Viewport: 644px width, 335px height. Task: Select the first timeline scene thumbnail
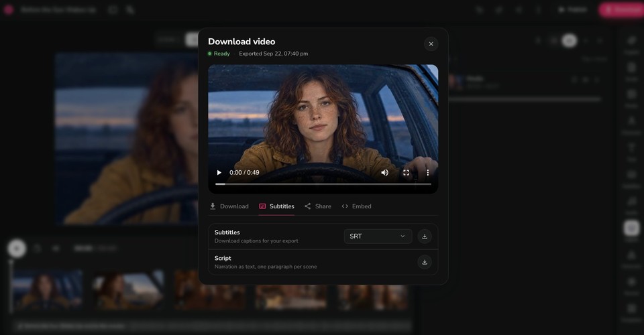(47, 290)
